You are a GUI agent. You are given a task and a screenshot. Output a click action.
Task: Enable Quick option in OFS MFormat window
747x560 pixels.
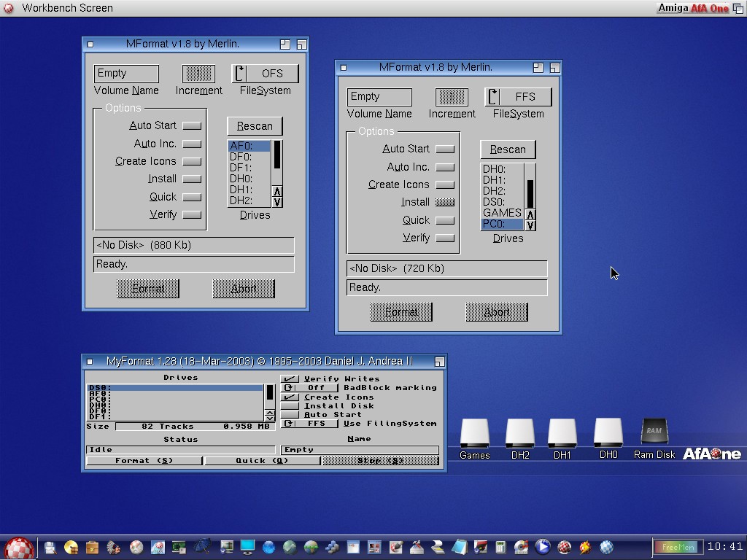click(191, 197)
